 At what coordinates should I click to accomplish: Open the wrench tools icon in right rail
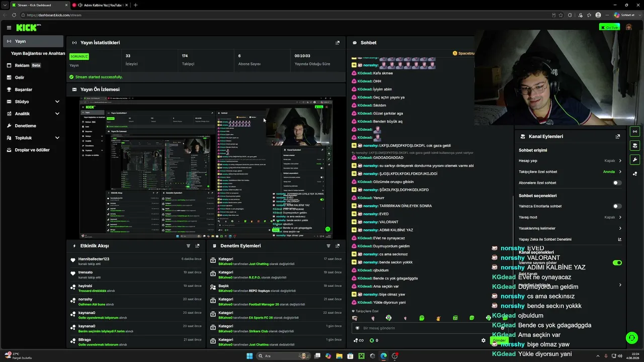634,160
